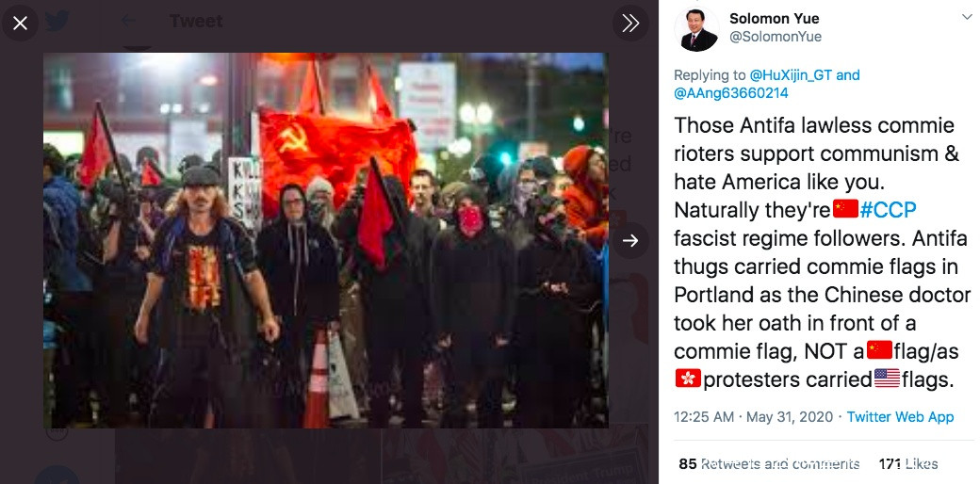Click the Hong Kong flag emoji
Viewport: 980px width, 484px height.
pos(688,379)
